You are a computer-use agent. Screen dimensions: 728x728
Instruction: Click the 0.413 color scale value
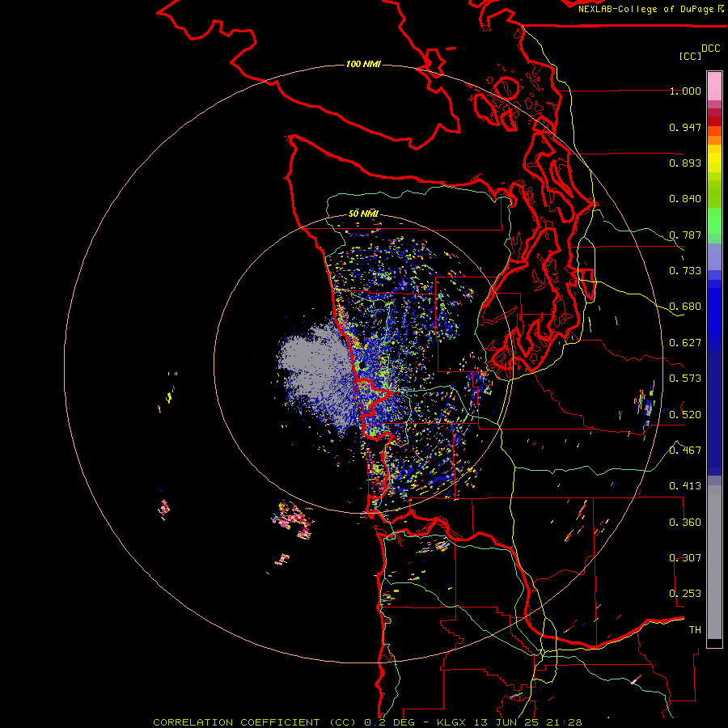coord(685,486)
